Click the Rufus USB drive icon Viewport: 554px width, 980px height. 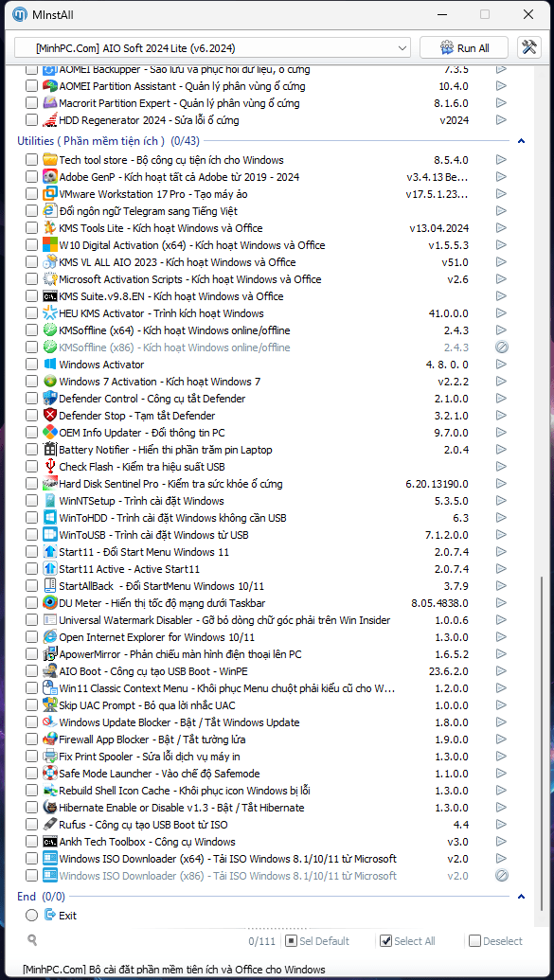50,825
